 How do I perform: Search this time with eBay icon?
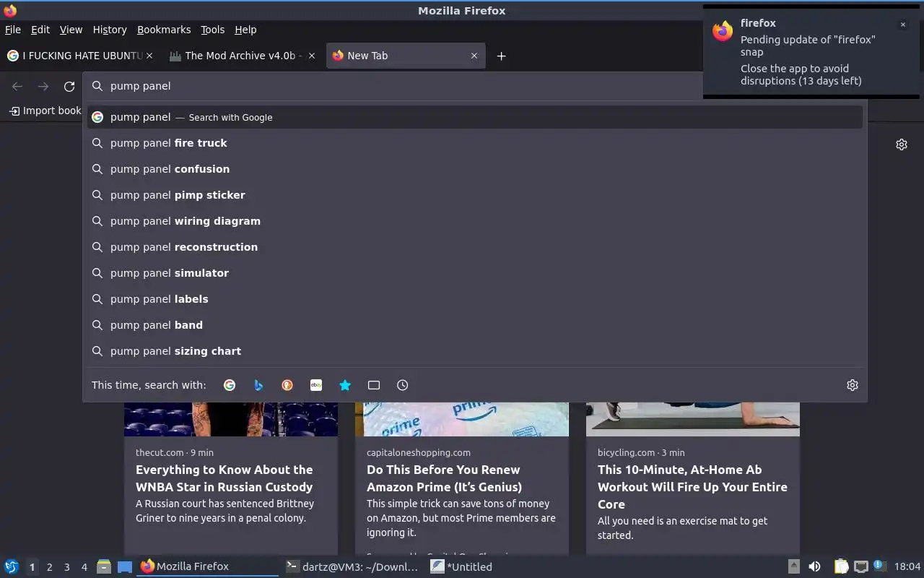316,385
